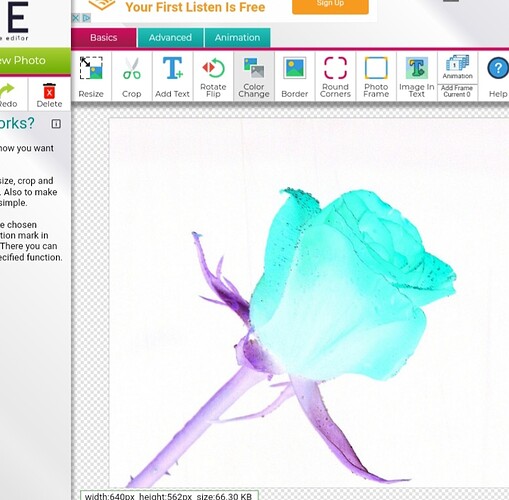Open the Crop tool

coord(132,76)
